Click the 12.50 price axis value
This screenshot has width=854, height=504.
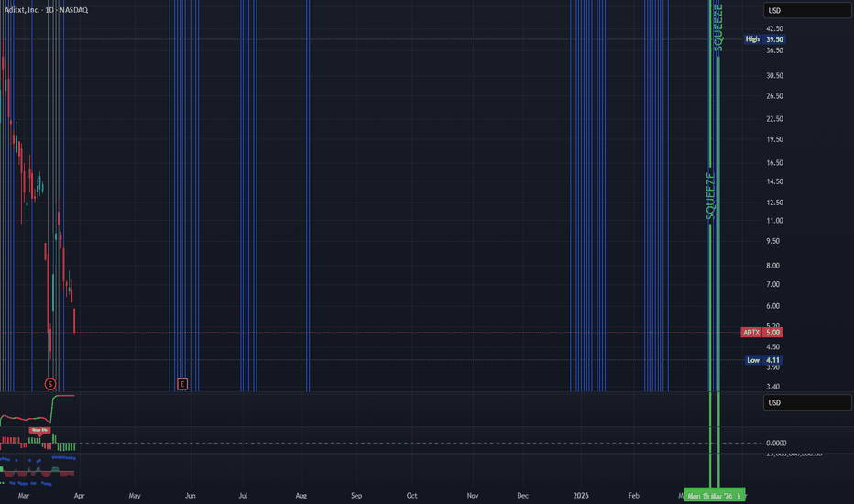[x=774, y=203]
